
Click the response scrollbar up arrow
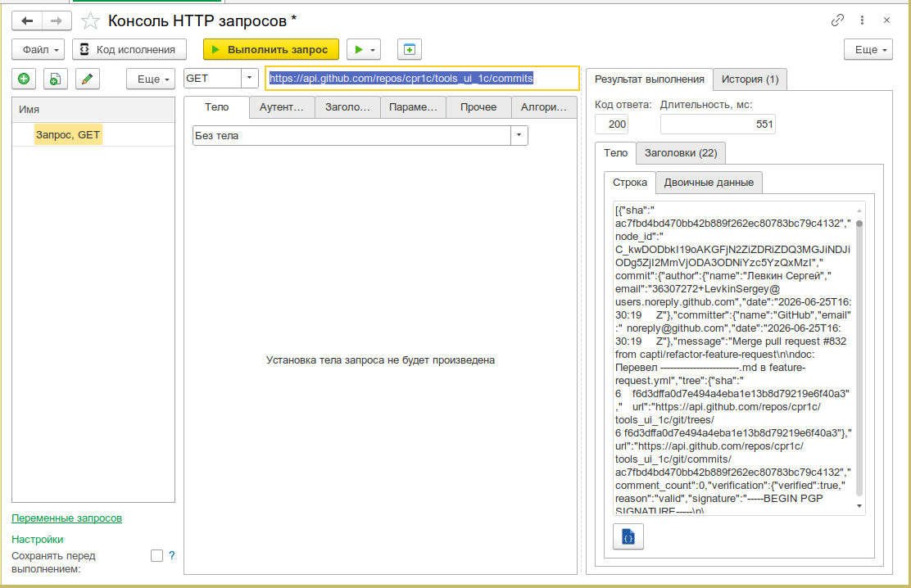click(859, 210)
